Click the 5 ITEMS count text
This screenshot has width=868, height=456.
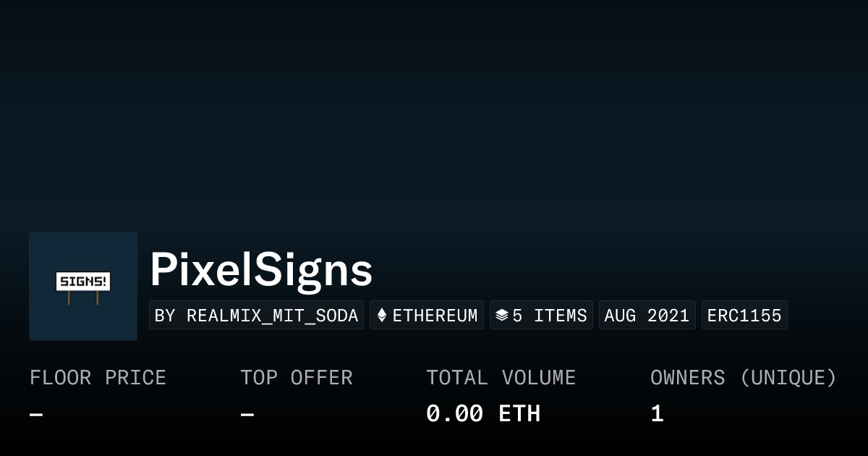point(550,316)
